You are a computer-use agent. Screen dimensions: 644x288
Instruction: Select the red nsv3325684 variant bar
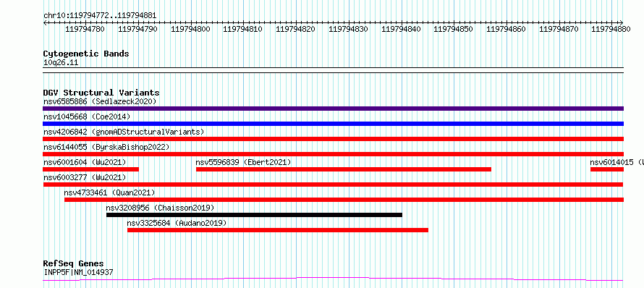tap(278, 230)
